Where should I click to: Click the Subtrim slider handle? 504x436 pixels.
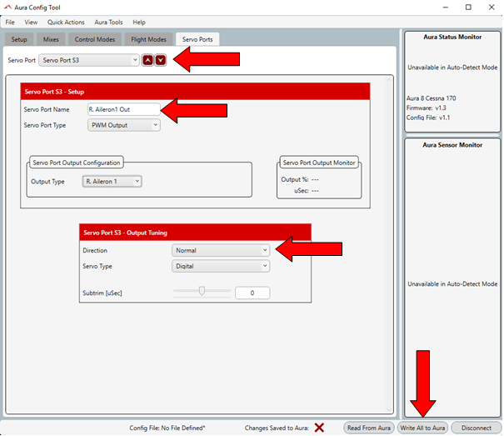tap(201, 292)
